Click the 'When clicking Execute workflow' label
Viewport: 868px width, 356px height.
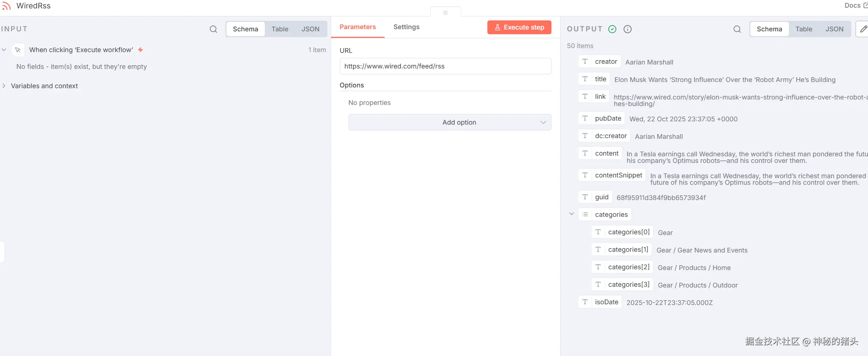pos(81,50)
